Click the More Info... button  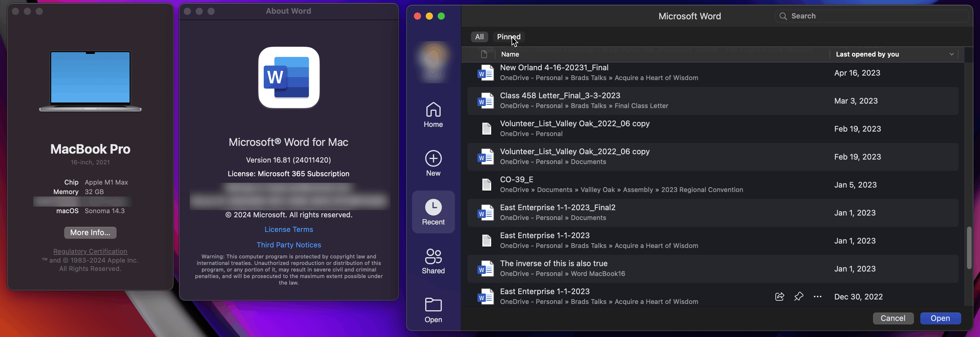(90, 232)
